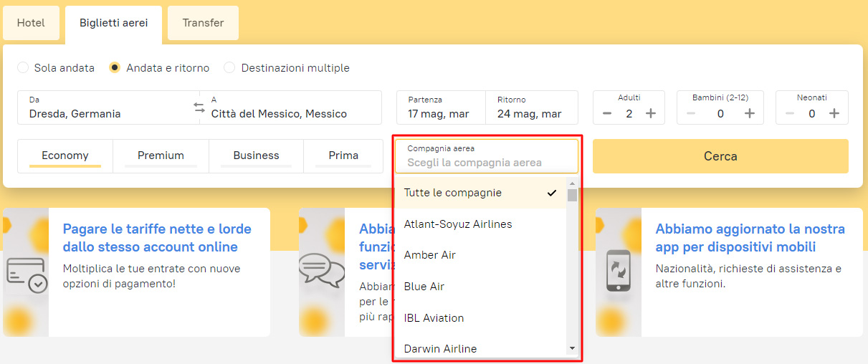Open the Transfer tab
Viewport: 868px width, 364px height.
pos(203,23)
